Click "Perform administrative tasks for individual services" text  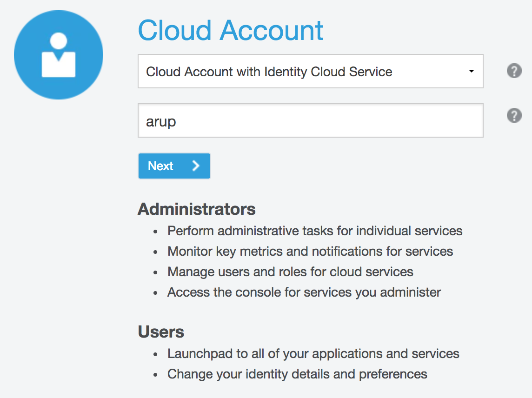coord(315,231)
